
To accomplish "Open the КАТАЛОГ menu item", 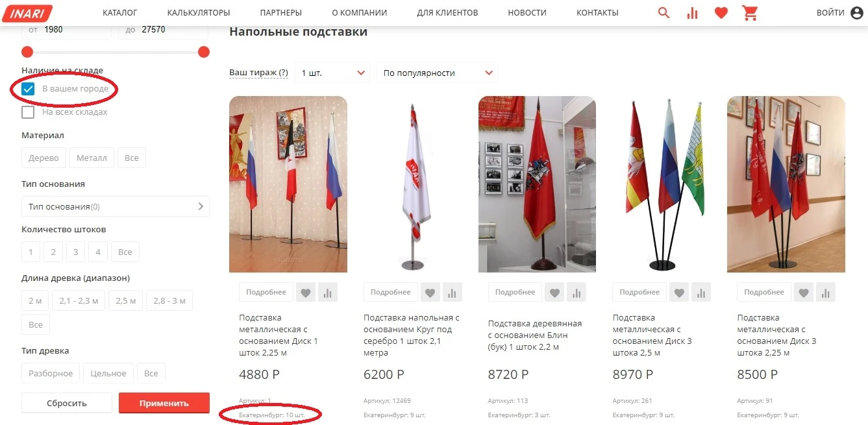I will click(x=120, y=12).
